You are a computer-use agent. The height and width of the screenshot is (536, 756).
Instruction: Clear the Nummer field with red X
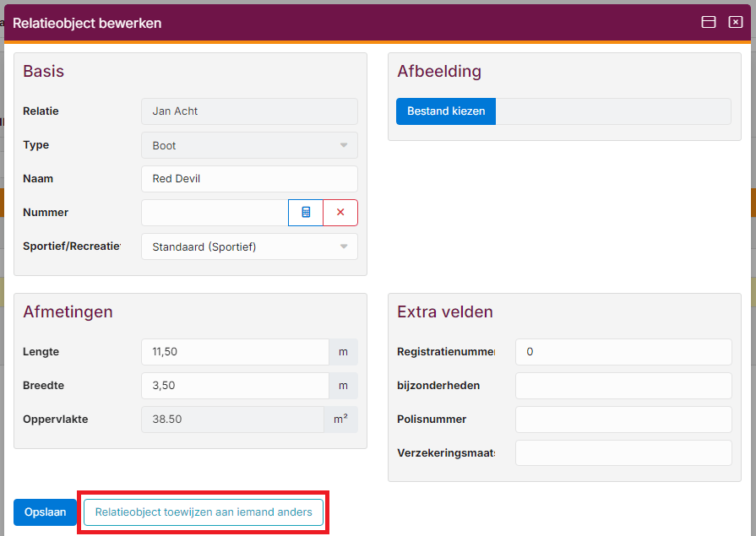tap(340, 213)
